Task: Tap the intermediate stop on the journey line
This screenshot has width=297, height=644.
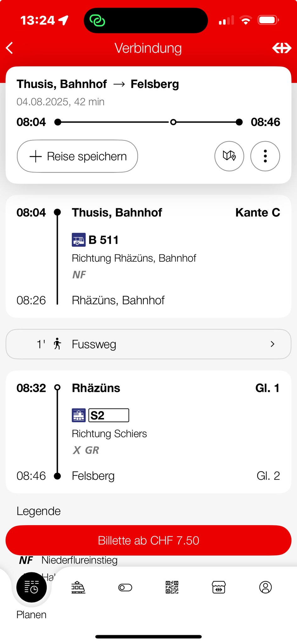Action: pyautogui.click(x=173, y=122)
